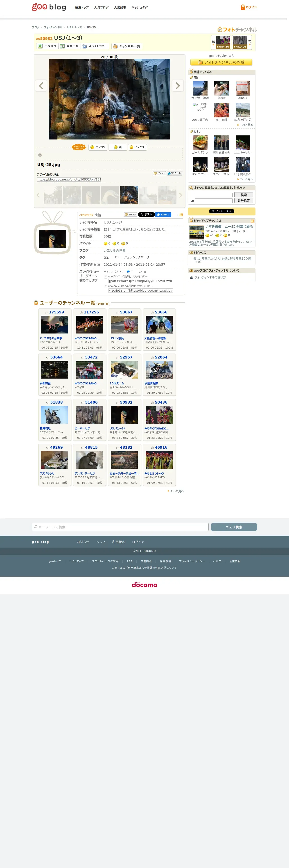Viewport: 289px width, 868px height.
Task: Select the 中 slideshow size radio button
Action: 128,272
